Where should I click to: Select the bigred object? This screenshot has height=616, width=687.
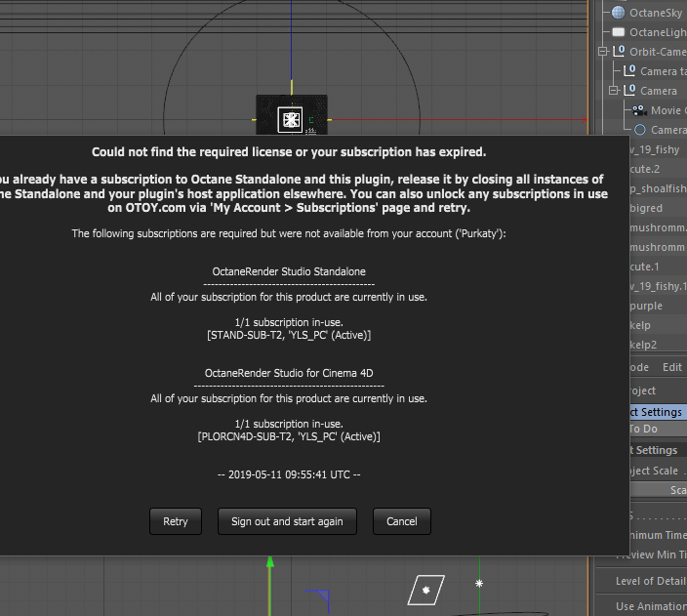coord(646,208)
